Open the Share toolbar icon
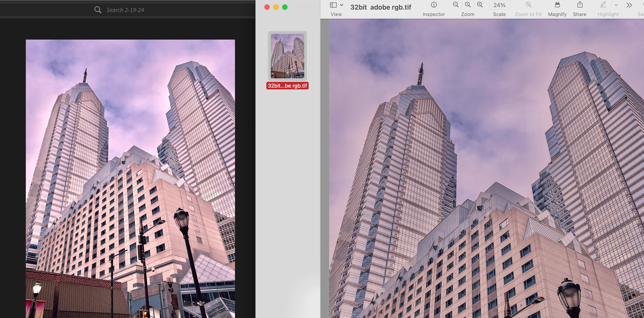The image size is (644, 318). [579, 5]
